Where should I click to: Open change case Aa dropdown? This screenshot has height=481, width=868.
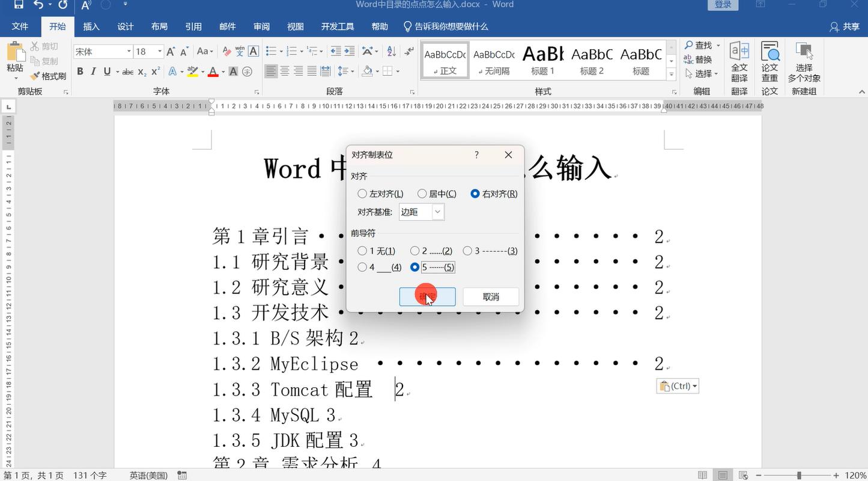point(205,52)
